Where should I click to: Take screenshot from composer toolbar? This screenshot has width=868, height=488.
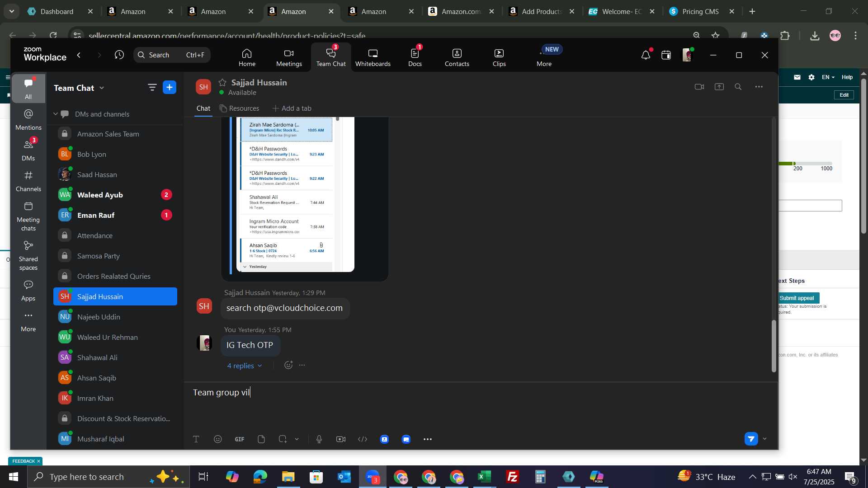click(283, 439)
